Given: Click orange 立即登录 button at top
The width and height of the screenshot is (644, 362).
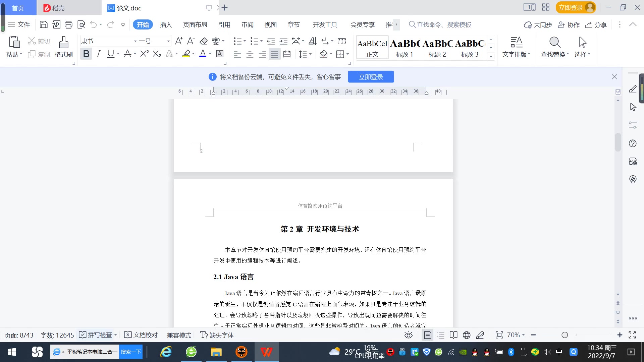Looking at the screenshot, I should [576, 7].
